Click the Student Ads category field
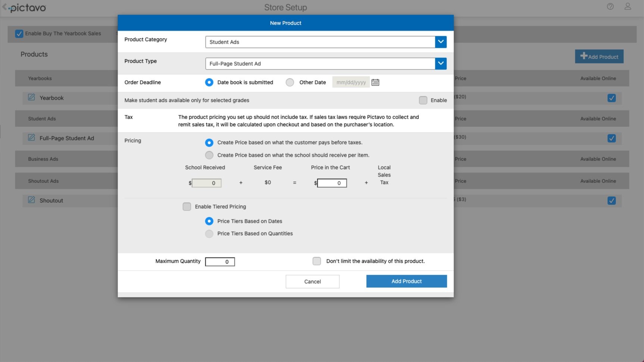The image size is (644, 362). pos(320,42)
